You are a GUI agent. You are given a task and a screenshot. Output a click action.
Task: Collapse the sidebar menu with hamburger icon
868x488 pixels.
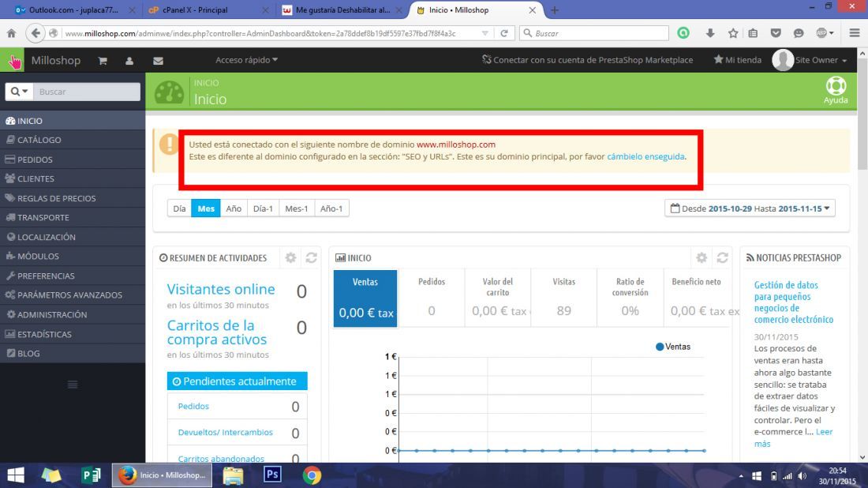tap(73, 385)
